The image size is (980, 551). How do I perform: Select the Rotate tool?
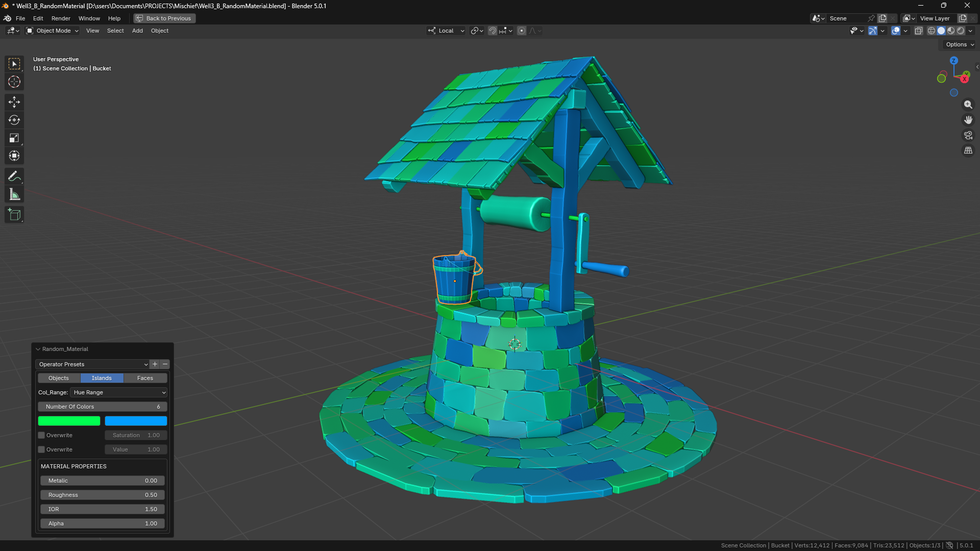click(x=14, y=120)
